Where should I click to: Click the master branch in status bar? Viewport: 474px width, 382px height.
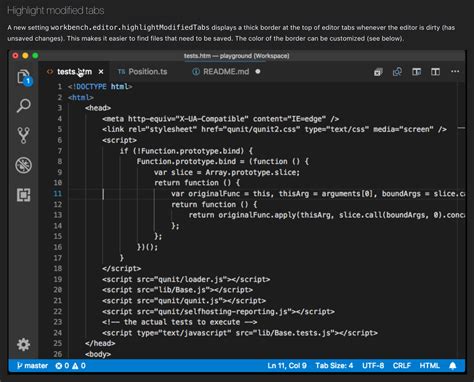32,366
